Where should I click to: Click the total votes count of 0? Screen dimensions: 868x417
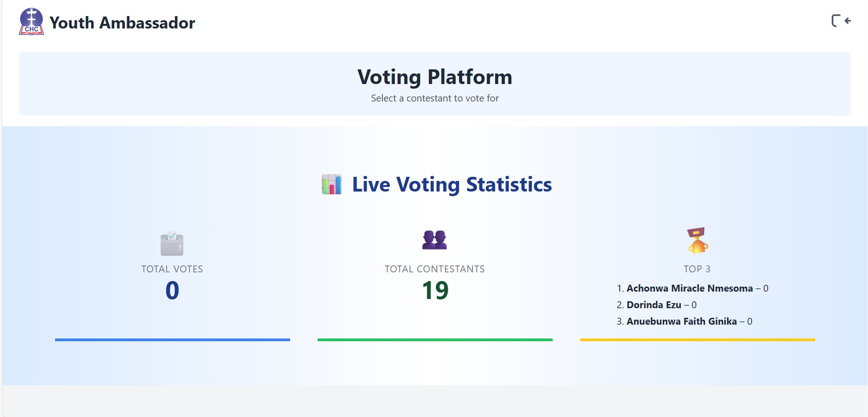click(172, 290)
